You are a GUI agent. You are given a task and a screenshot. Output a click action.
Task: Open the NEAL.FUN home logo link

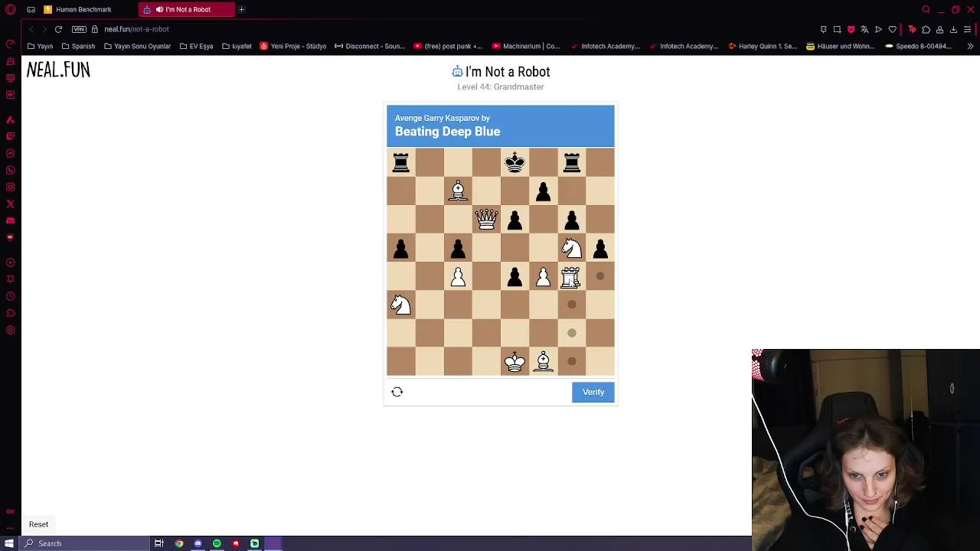coord(58,70)
